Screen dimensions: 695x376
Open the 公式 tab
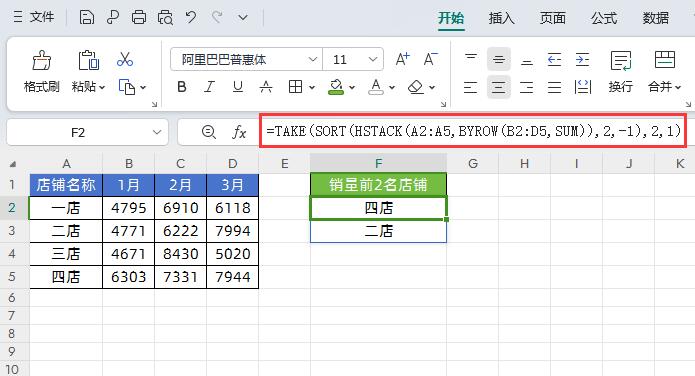pos(604,18)
